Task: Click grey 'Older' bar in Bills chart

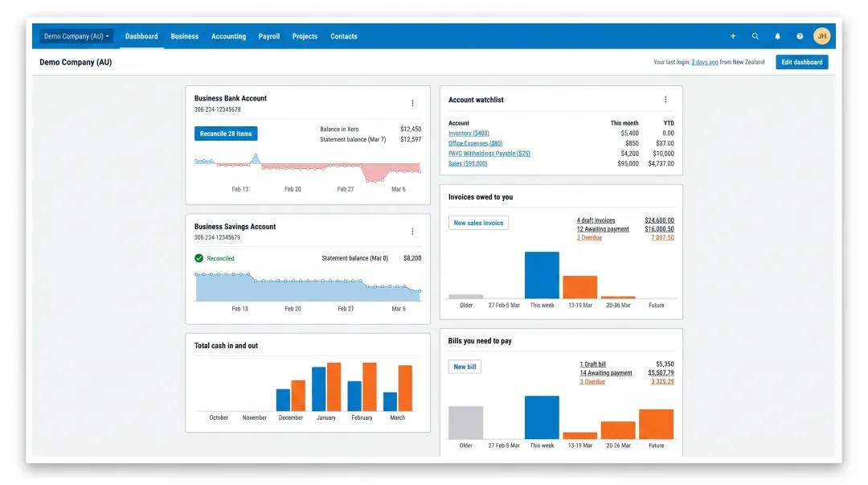Action: (465, 422)
